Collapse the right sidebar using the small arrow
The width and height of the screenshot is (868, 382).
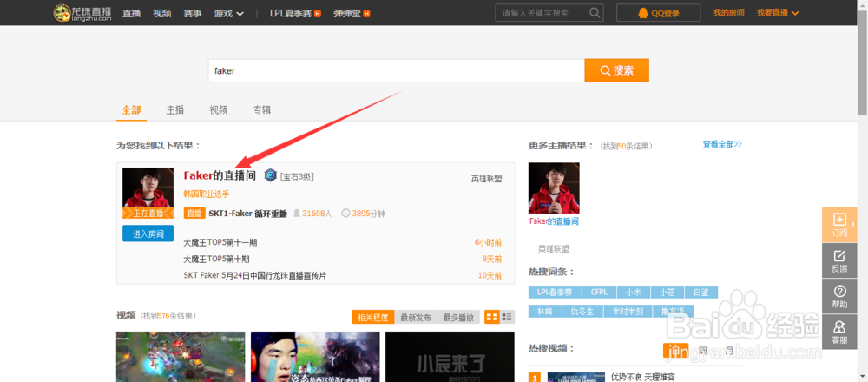853,224
